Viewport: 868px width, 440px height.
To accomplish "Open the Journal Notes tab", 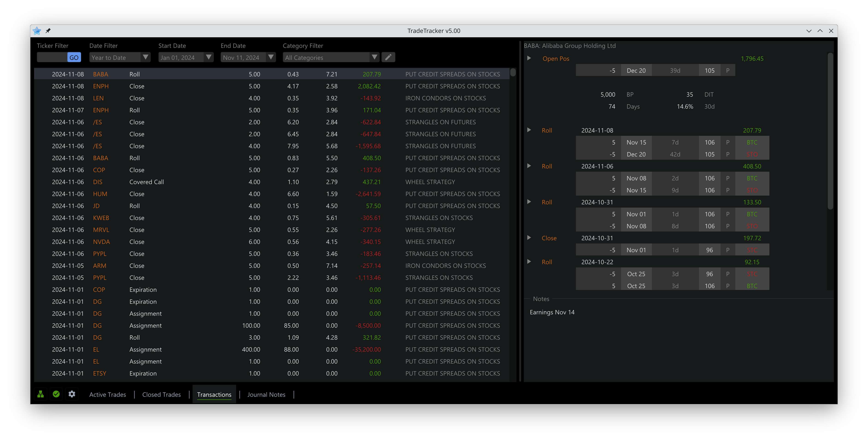I will coord(266,394).
